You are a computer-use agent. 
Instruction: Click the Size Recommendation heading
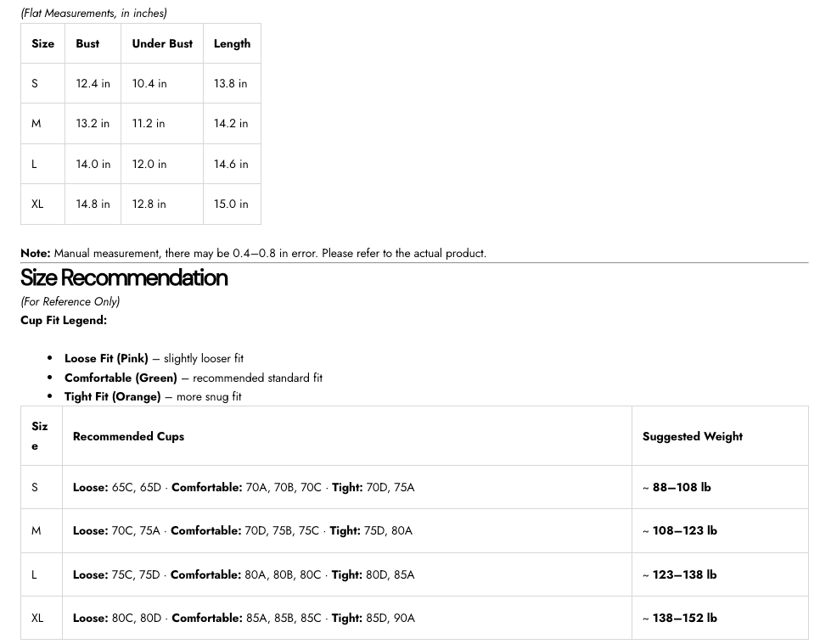point(124,278)
